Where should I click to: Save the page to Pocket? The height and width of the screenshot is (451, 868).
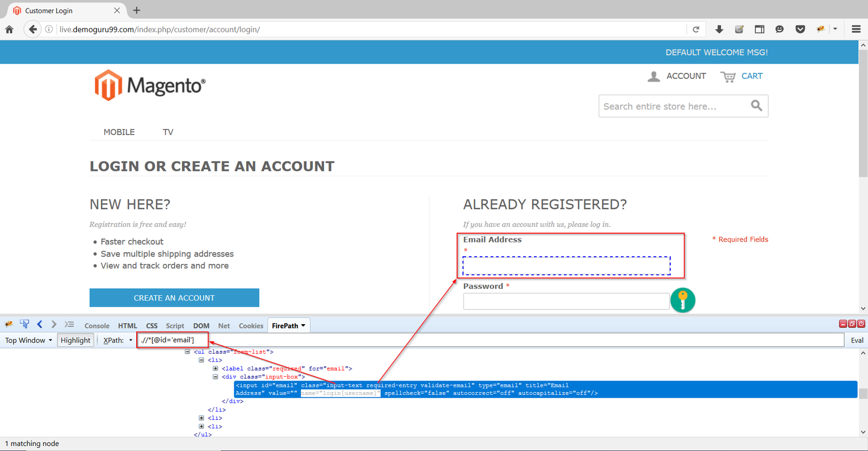click(x=800, y=29)
